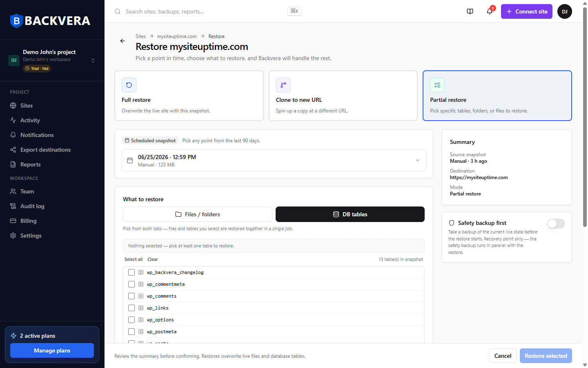Open Billing in the sidebar

[52, 221]
